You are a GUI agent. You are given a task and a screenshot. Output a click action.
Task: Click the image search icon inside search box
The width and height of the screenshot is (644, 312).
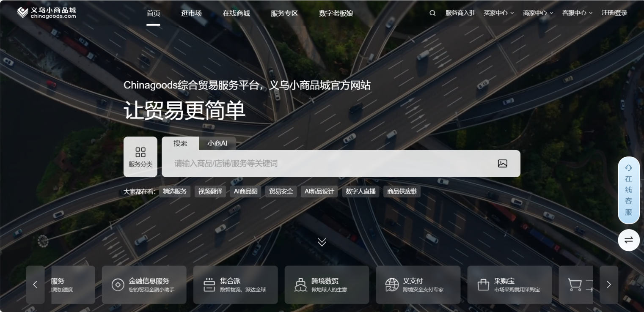502,163
